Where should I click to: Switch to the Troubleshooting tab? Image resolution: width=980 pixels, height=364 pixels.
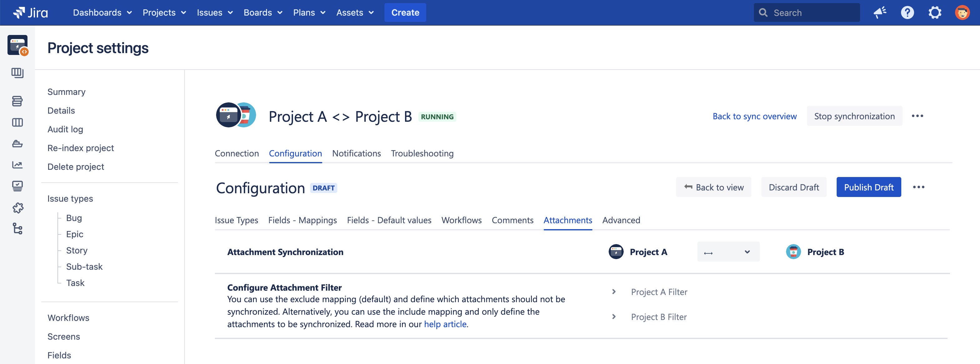(x=422, y=153)
